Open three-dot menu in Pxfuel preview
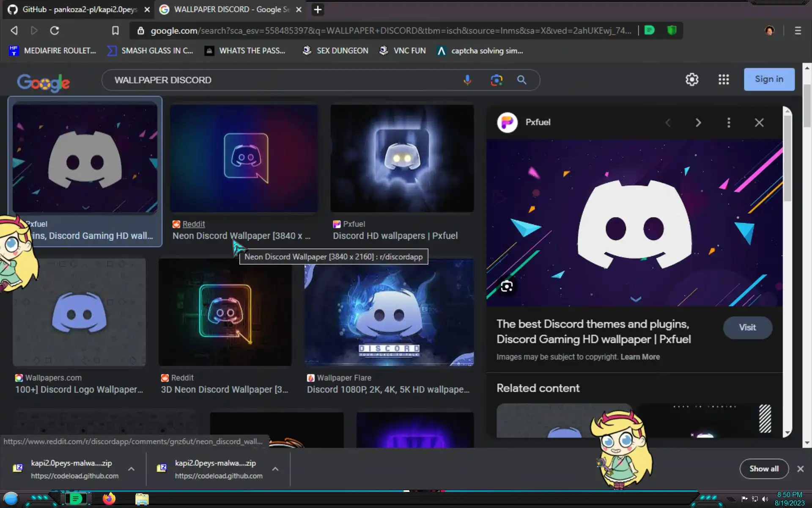 coord(728,123)
